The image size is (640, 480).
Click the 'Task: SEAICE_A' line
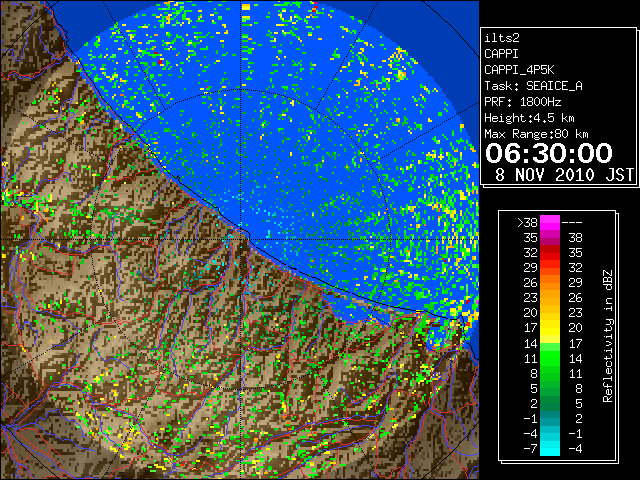(x=533, y=86)
